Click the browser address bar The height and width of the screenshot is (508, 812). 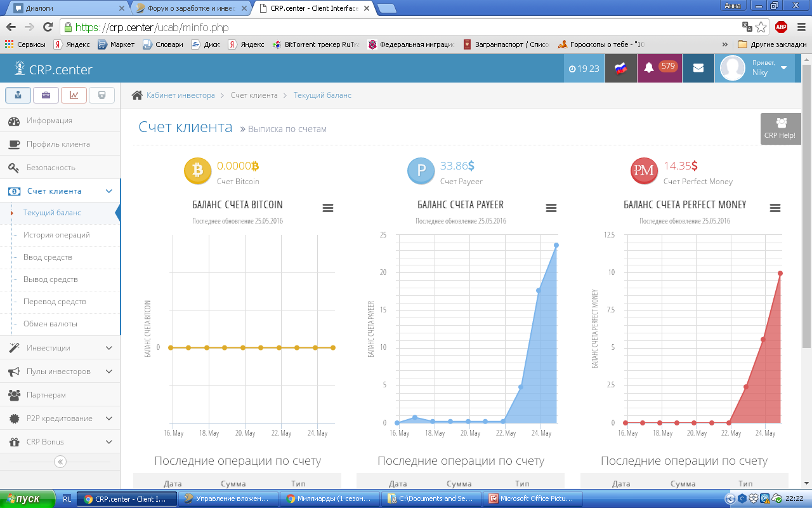coord(406,27)
